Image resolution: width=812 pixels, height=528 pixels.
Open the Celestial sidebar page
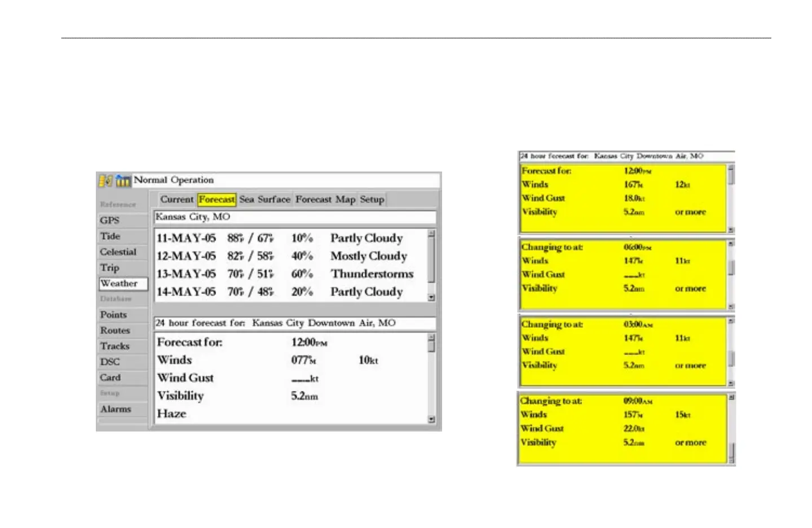123,252
